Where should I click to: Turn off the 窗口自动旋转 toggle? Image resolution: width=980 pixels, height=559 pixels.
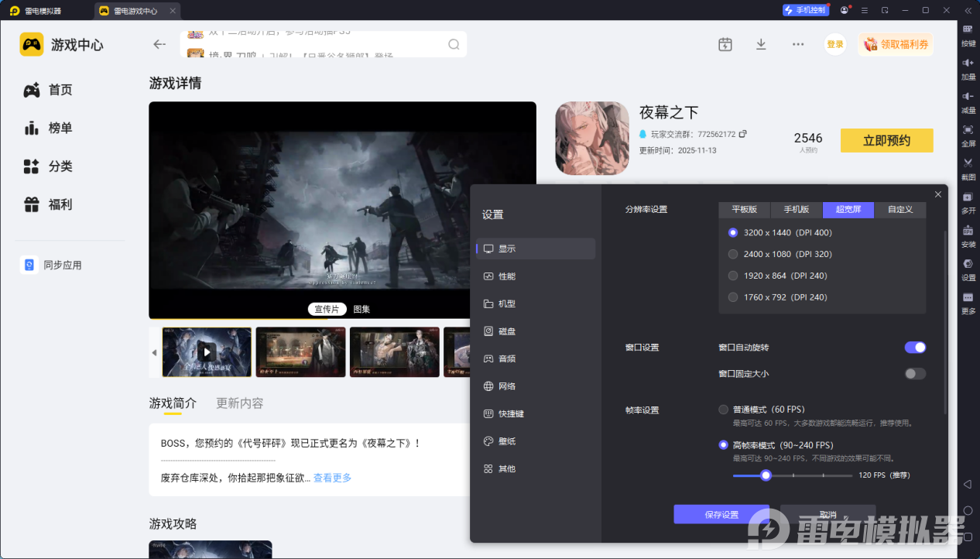(915, 348)
